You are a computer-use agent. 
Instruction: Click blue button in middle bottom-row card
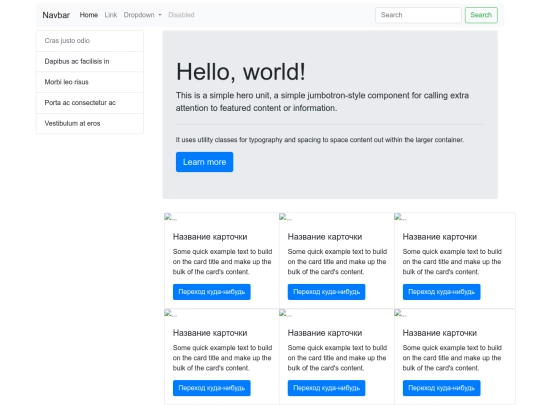coord(326,388)
